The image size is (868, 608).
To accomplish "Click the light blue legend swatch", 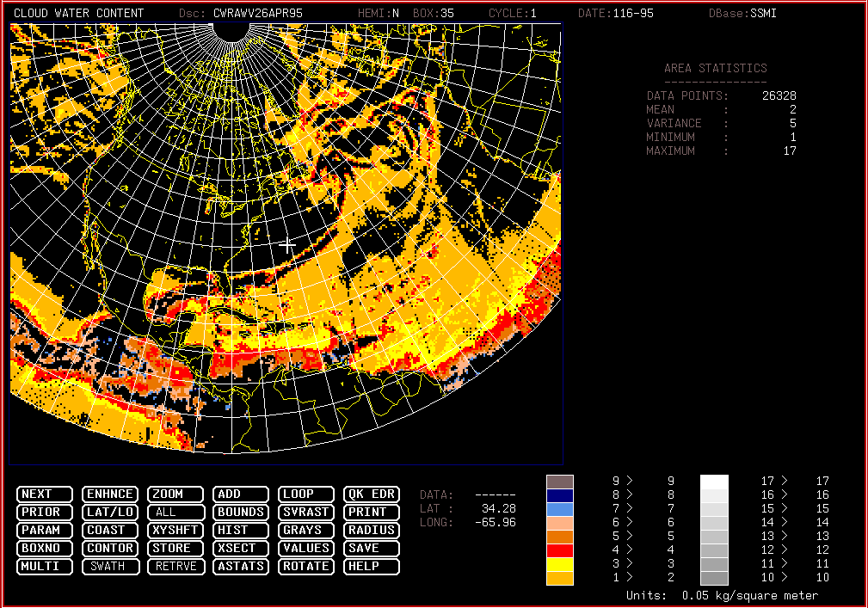I will click(x=559, y=509).
